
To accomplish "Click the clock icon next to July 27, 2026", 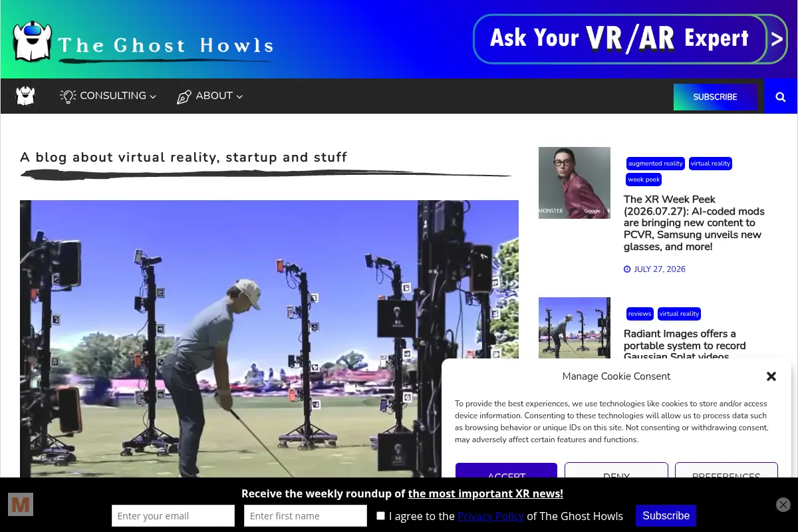I will coord(627,269).
